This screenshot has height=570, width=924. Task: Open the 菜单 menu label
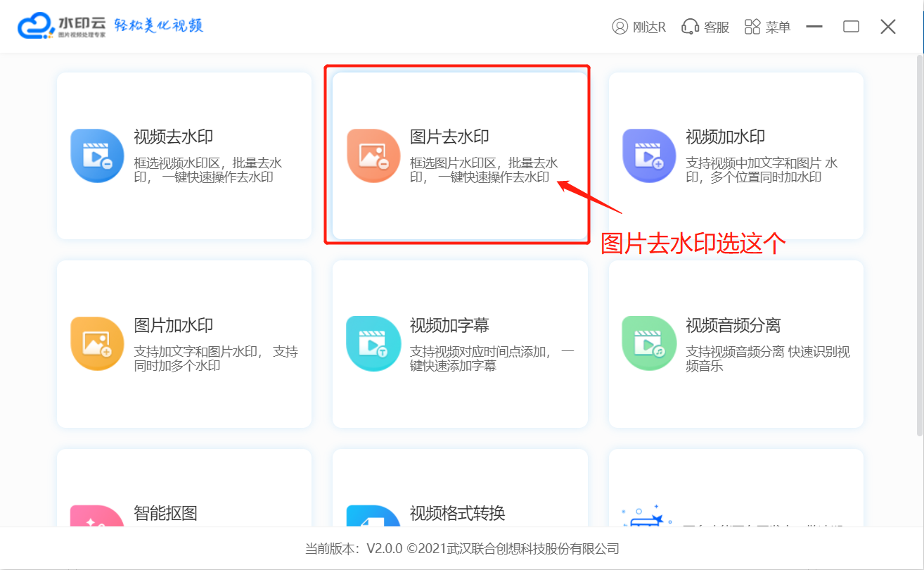[778, 27]
